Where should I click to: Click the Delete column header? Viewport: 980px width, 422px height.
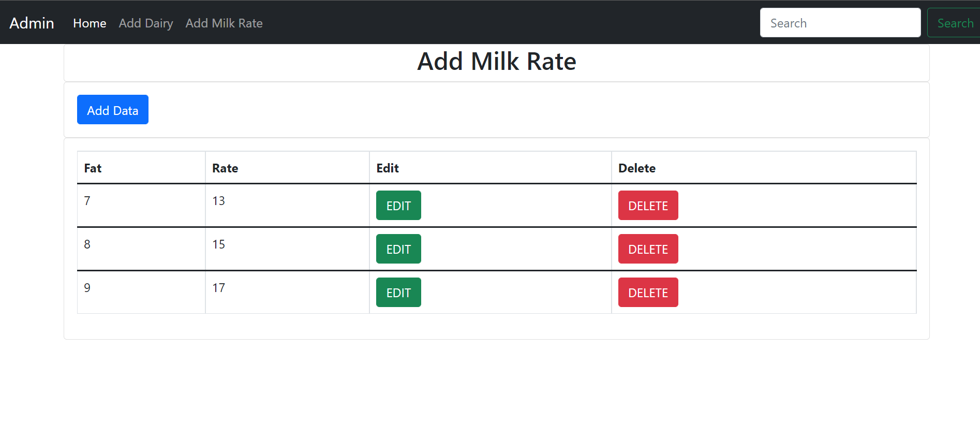coord(636,168)
